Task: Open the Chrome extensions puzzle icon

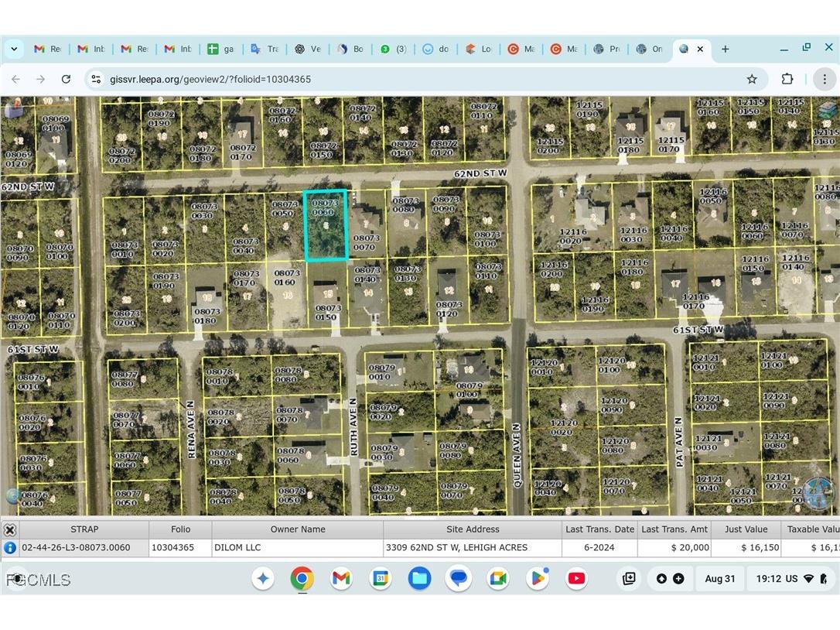Action: 787,78
